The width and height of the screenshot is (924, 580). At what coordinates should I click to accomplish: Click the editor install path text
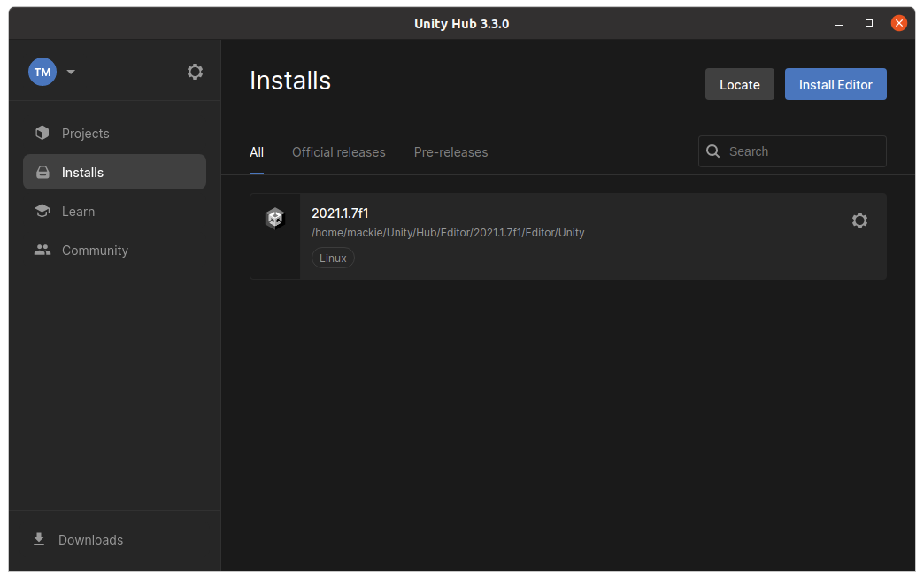pyautogui.click(x=448, y=233)
